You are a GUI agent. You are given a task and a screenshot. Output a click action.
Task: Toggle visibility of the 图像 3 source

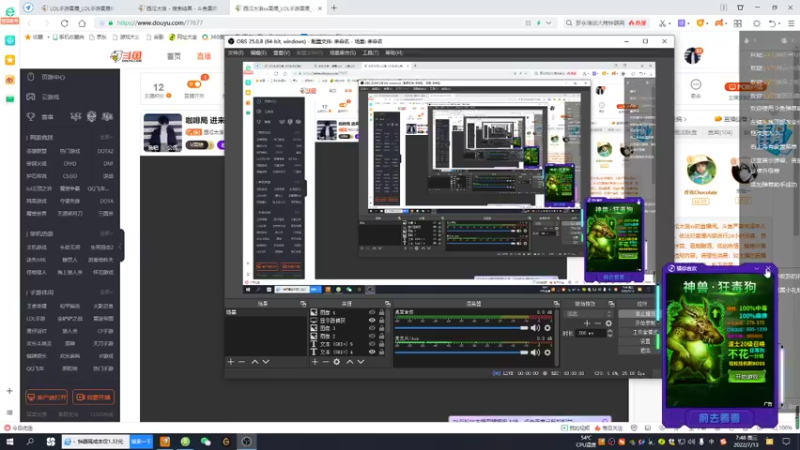point(372,328)
